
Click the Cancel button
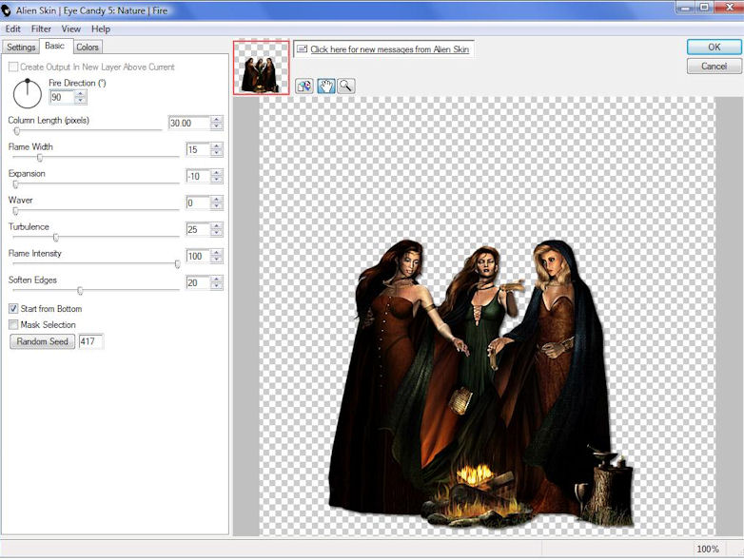[715, 66]
